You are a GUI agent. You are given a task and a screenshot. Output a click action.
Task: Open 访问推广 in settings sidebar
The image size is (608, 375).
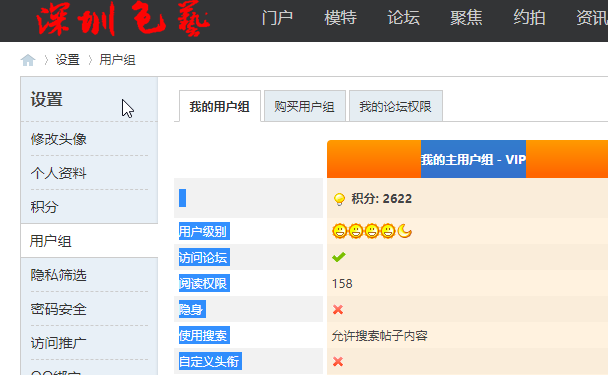click(x=59, y=343)
